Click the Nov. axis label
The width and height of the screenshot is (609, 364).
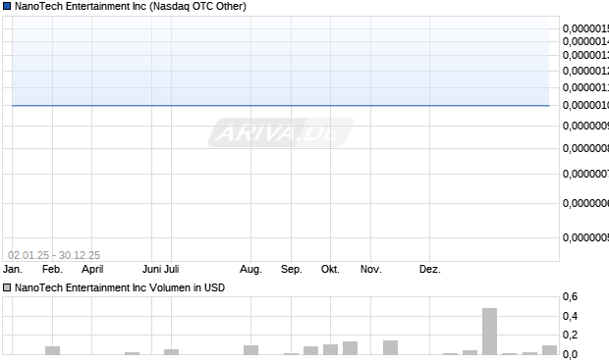(x=371, y=269)
